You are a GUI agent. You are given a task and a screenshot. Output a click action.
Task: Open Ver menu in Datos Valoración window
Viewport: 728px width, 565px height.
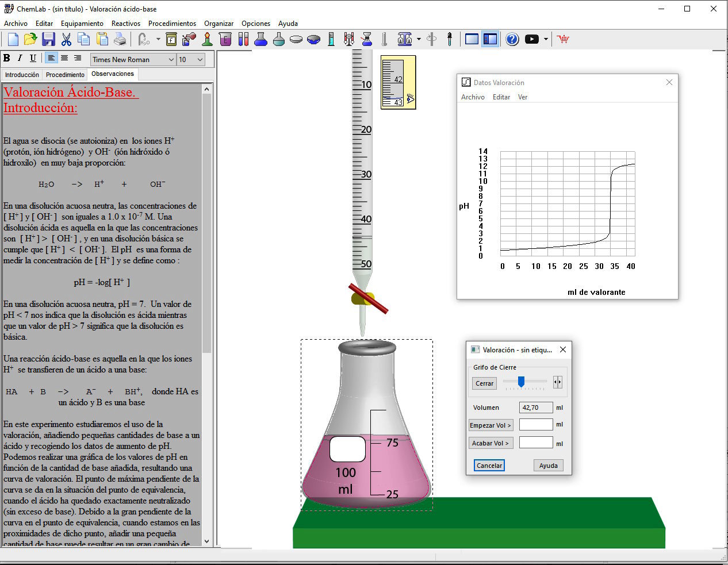click(x=523, y=97)
